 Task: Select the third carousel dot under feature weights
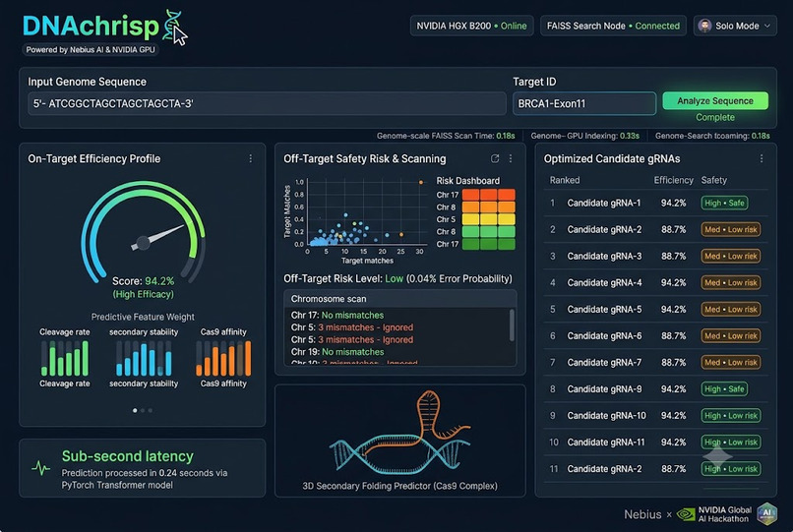click(x=151, y=410)
